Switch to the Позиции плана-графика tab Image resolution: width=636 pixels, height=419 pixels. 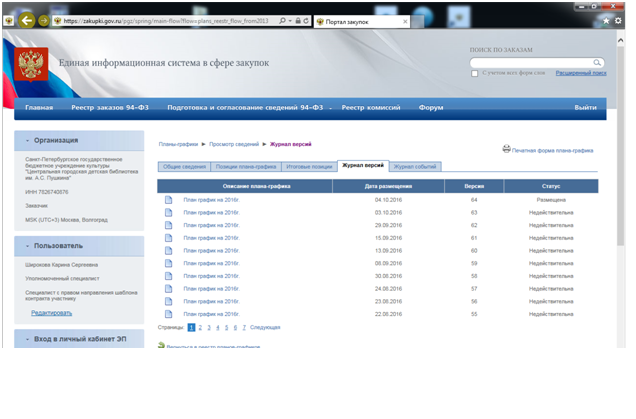pyautogui.click(x=246, y=167)
